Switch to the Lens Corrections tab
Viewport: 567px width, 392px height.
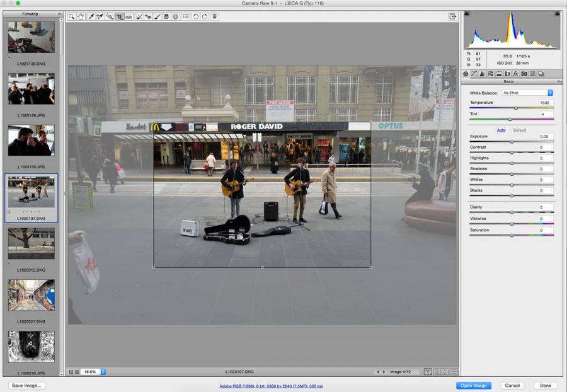507,74
